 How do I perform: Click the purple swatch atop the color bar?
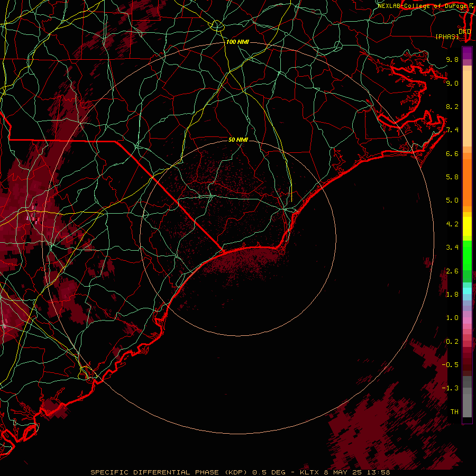(467, 53)
